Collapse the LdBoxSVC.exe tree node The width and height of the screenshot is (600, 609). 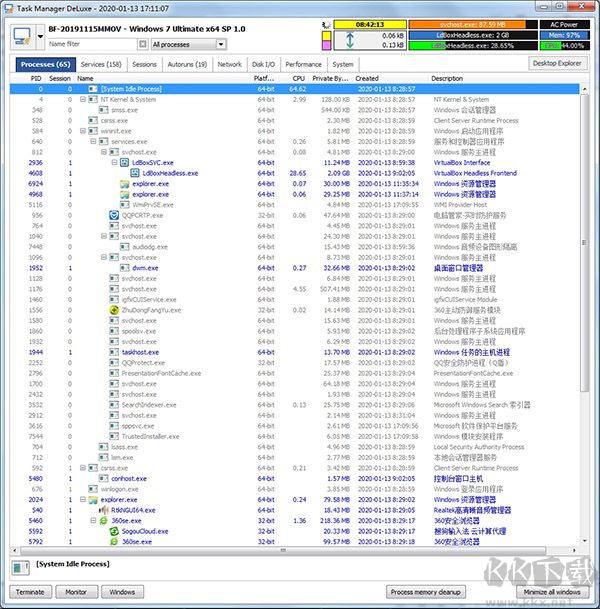coord(114,162)
